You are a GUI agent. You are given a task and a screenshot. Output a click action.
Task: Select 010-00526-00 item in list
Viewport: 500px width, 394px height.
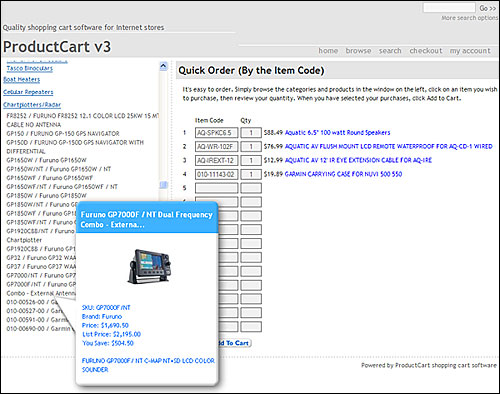coord(32,302)
